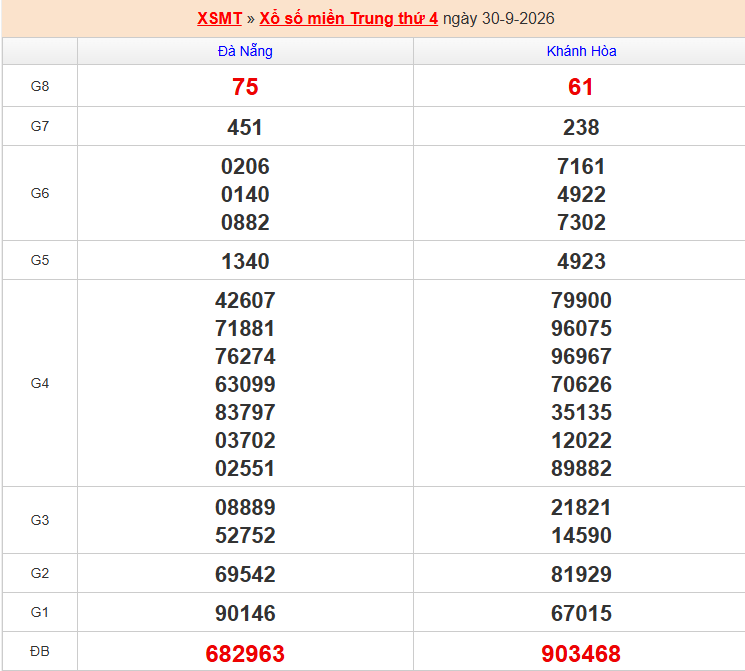Click the G2 number 81929
This screenshot has width=745, height=671.
(x=581, y=575)
